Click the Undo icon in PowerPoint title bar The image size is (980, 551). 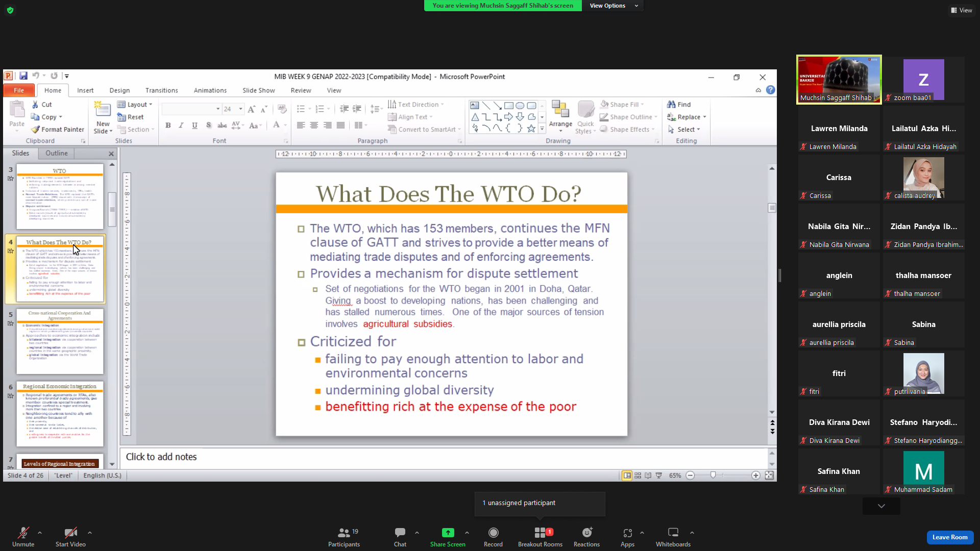36,76
